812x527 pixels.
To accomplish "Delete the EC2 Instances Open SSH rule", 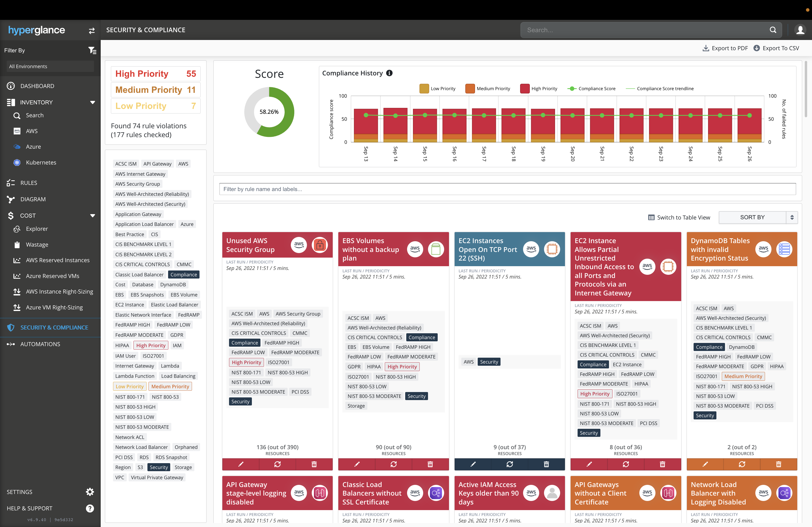I will tap(546, 464).
